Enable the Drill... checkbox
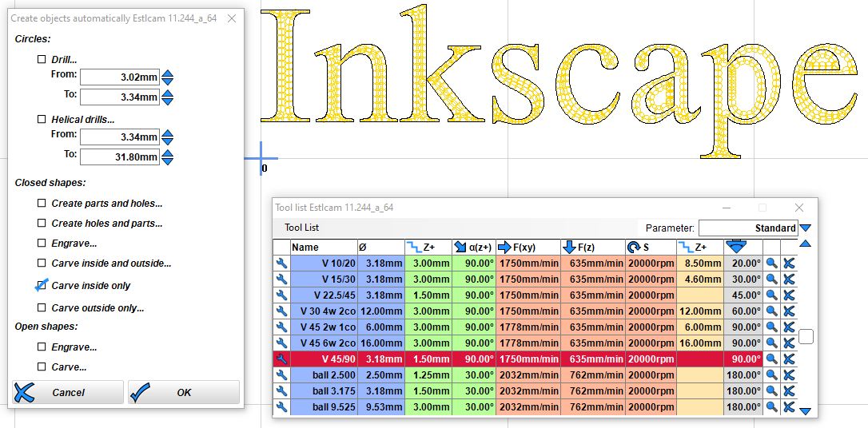 point(42,59)
